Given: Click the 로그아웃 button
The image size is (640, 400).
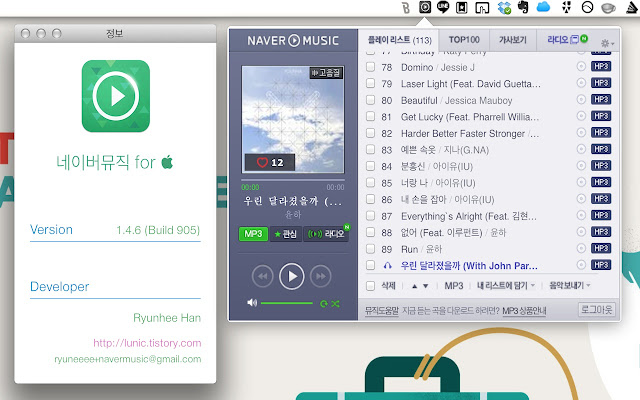Looking at the screenshot, I should coord(596,310).
